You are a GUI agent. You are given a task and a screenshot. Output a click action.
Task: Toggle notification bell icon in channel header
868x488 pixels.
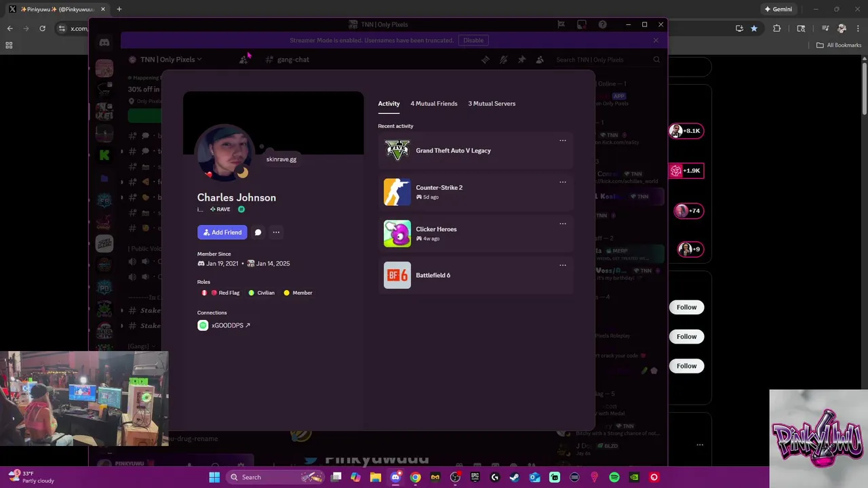503,60
